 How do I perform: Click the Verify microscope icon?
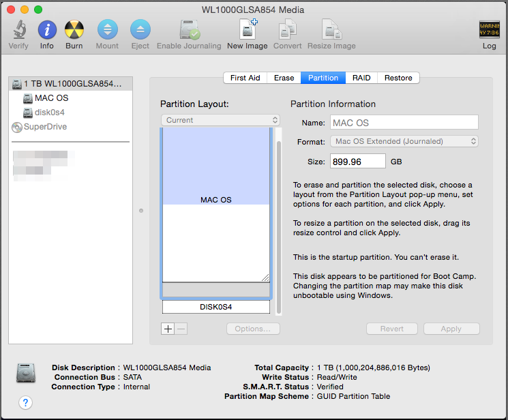[x=19, y=30]
